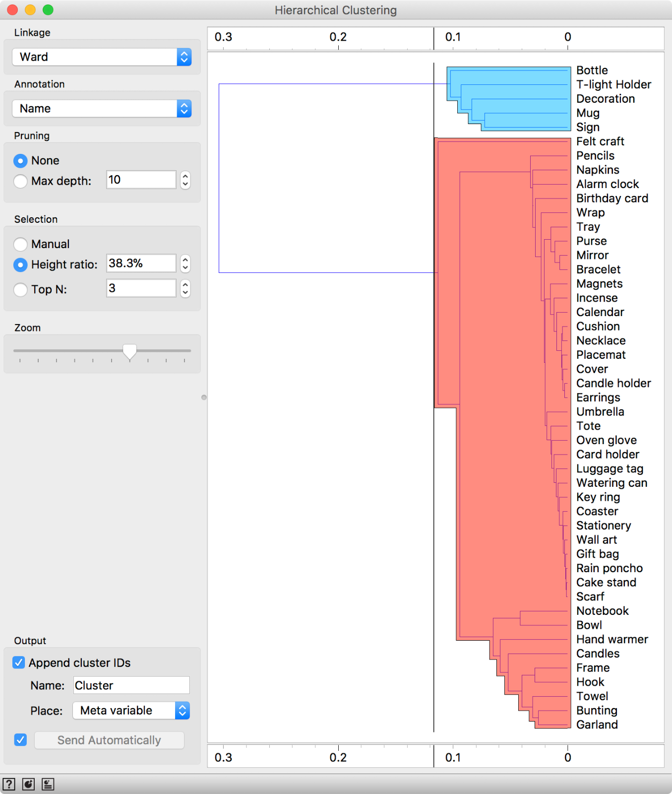Click the cluster Name text field
This screenshot has width=672, height=794.
(x=131, y=685)
